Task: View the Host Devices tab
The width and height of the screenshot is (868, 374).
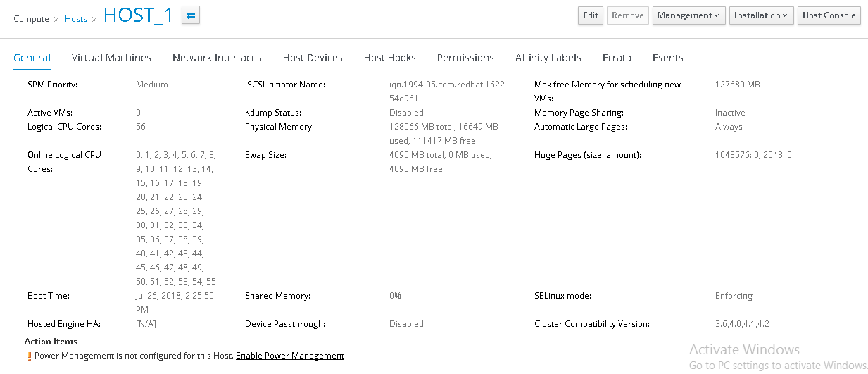Action: [313, 58]
